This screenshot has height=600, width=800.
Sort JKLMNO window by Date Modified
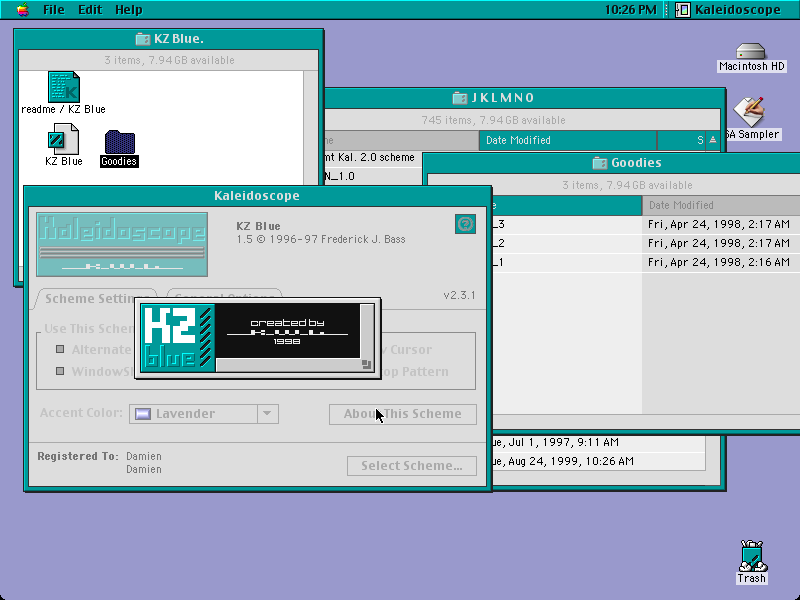point(568,140)
